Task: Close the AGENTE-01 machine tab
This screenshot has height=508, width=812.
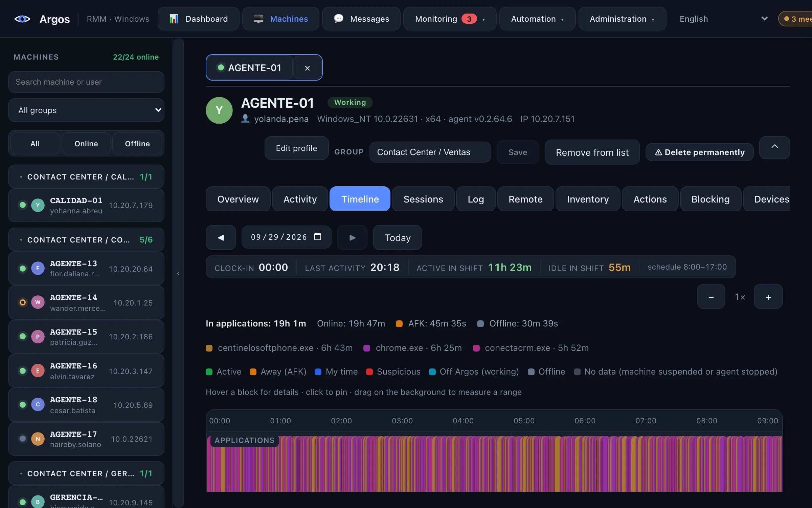Action: 307,68
